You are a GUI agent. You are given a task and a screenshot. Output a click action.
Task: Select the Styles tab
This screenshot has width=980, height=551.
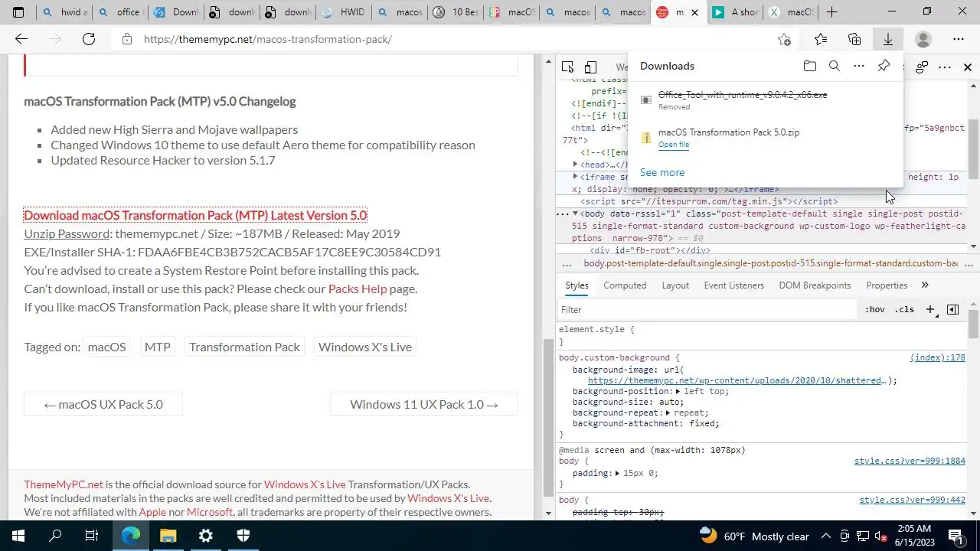tap(577, 285)
